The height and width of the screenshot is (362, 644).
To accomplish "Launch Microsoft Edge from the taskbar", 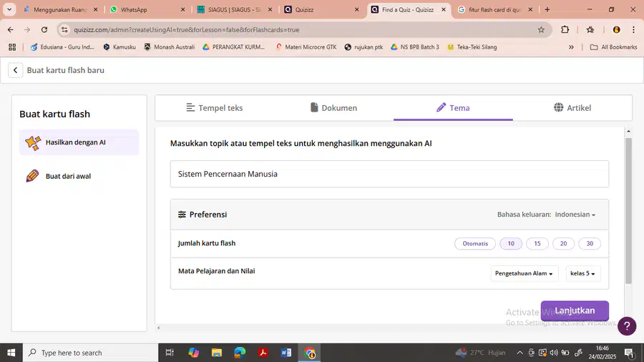I will pos(240,353).
